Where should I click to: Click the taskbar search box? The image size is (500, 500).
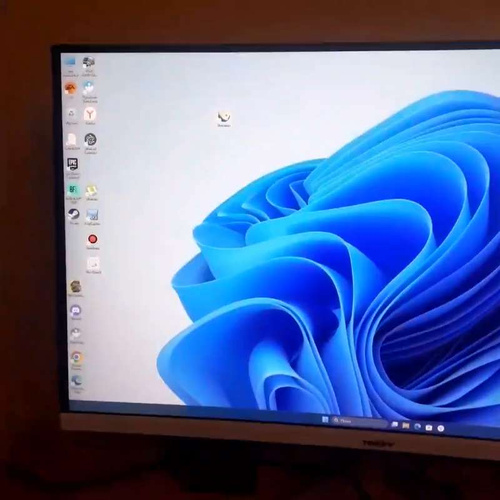tap(359, 421)
